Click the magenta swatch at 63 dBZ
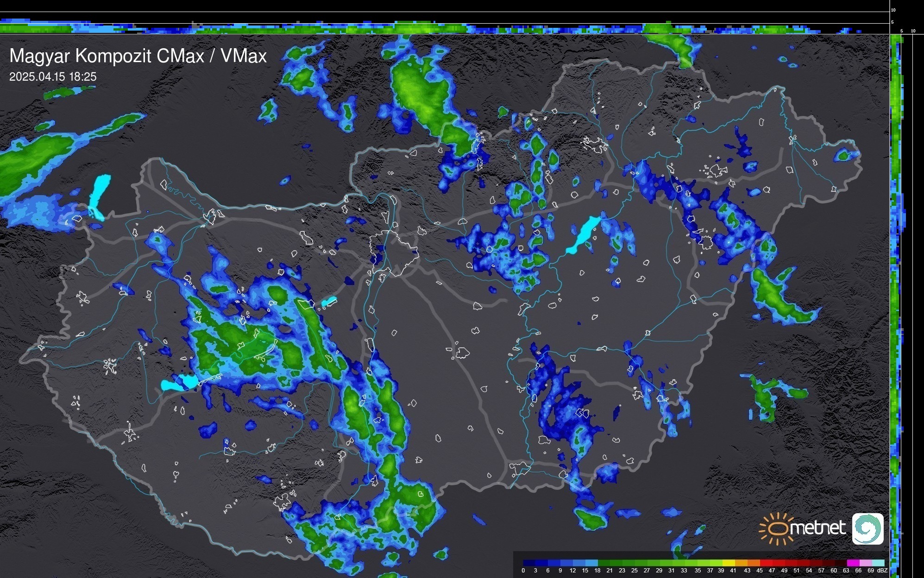924x578 pixels. click(x=853, y=563)
